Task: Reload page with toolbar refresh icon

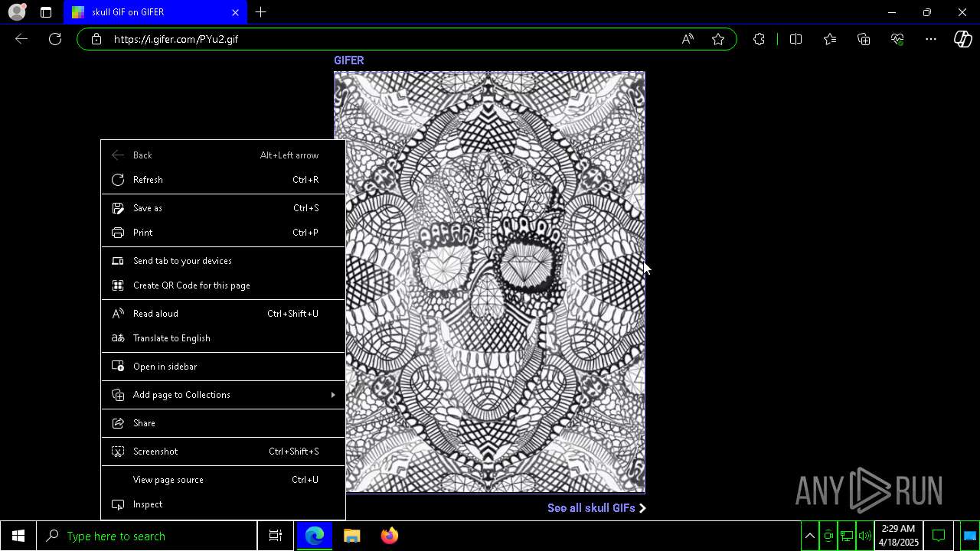Action: [x=55, y=39]
